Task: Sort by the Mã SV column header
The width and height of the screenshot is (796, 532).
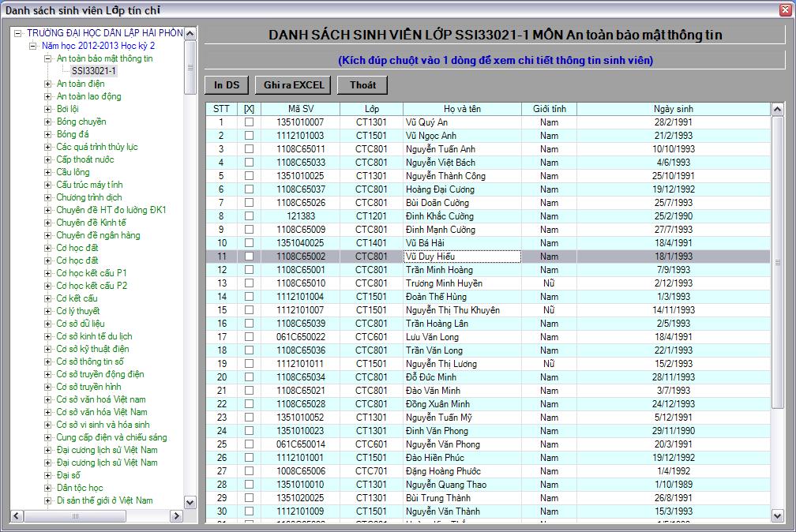Action: pyautogui.click(x=301, y=109)
